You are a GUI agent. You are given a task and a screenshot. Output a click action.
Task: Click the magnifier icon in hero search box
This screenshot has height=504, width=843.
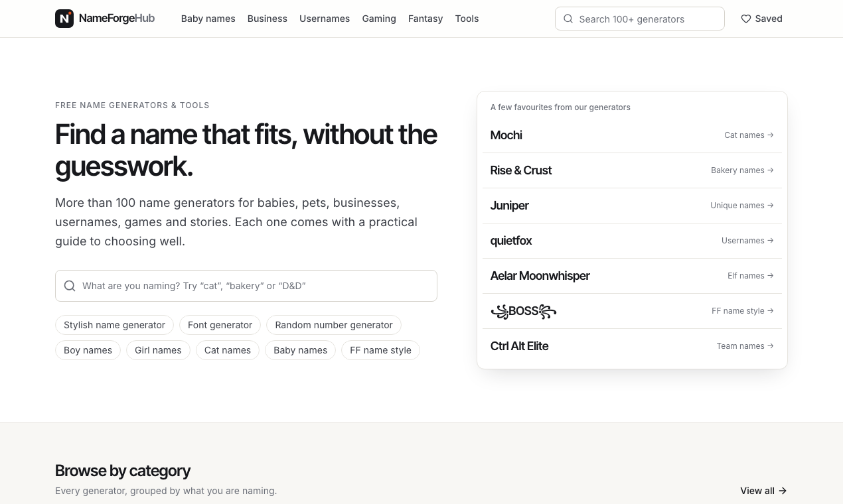pyautogui.click(x=70, y=286)
